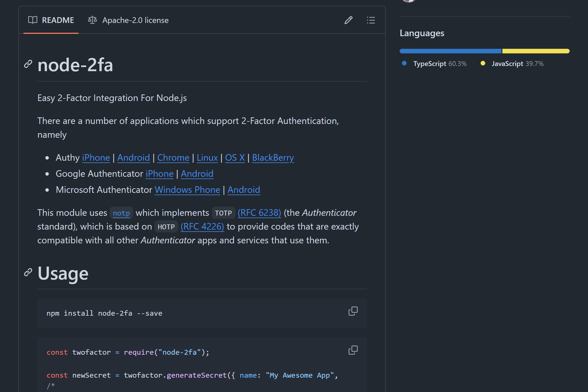Open the Chrome link for Authy
Screen dimensions: 588x392
173,158
